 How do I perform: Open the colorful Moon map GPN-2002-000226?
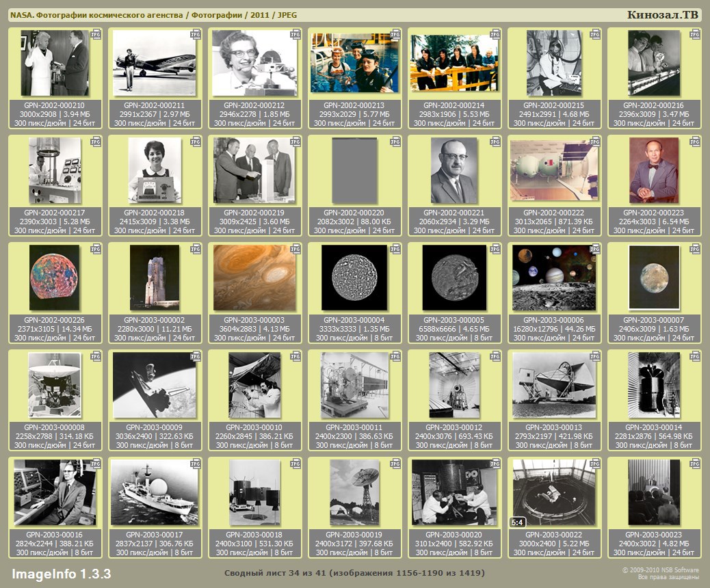[55, 278]
